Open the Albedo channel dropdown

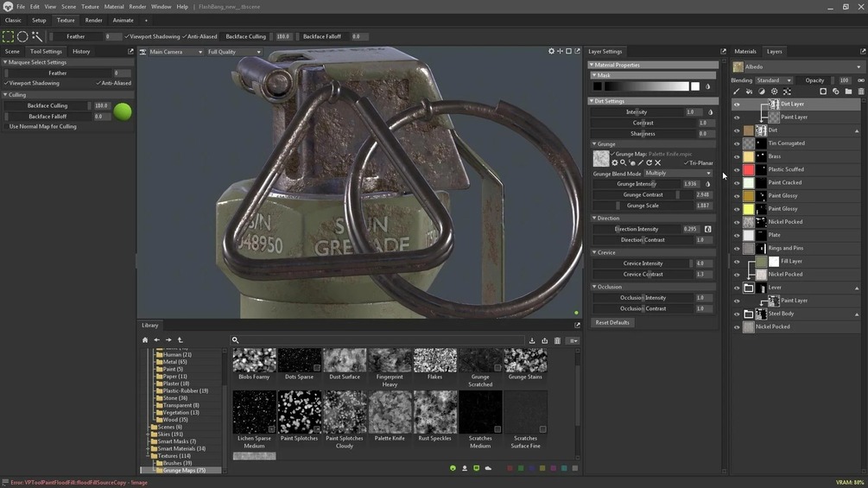tap(797, 67)
